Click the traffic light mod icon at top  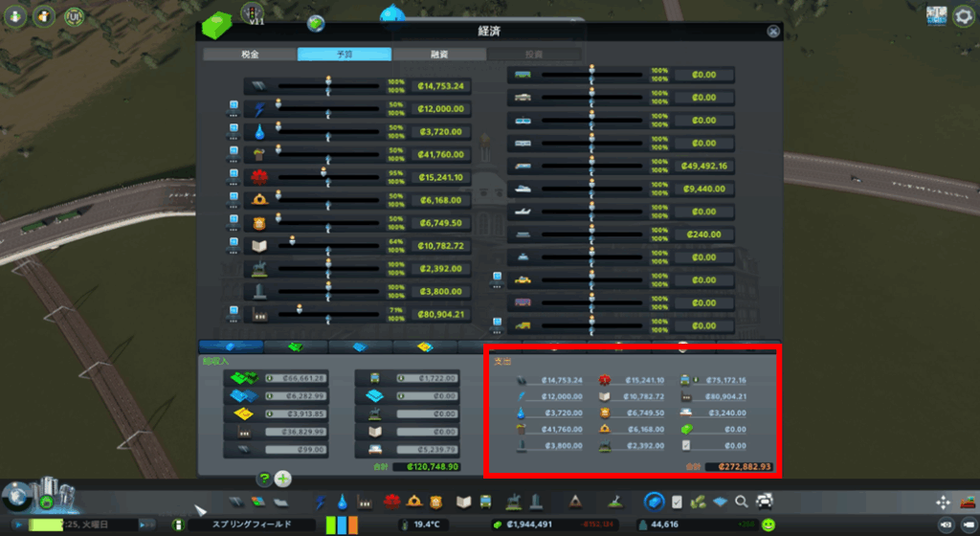pyautogui.click(x=253, y=12)
